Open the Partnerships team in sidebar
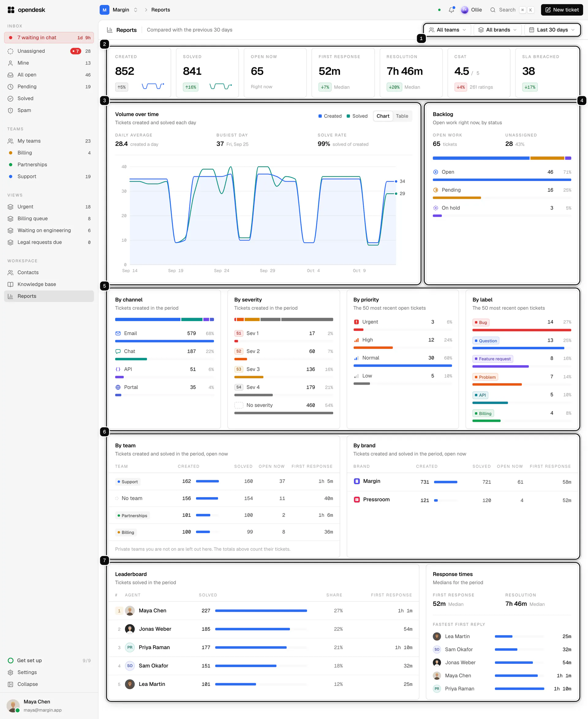Image resolution: width=588 pixels, height=719 pixels. pos(49,165)
